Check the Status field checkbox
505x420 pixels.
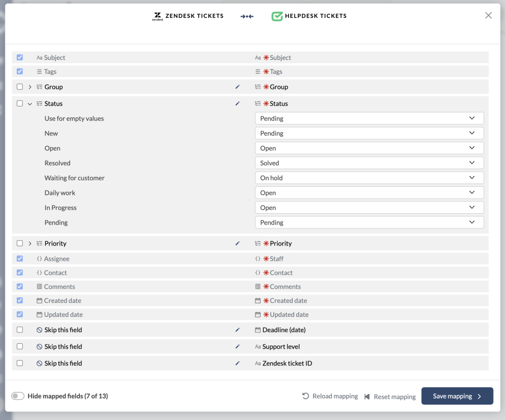tap(19, 104)
